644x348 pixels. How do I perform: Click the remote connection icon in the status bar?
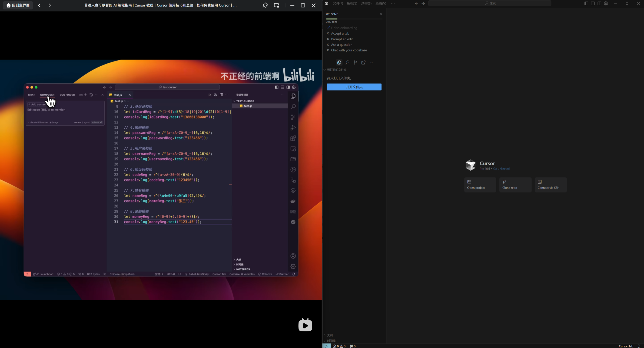[x=326, y=346]
